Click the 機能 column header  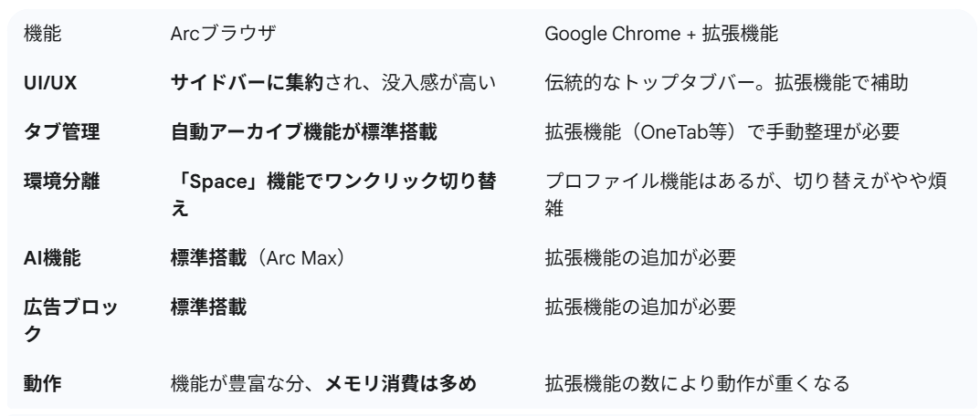[x=43, y=36]
